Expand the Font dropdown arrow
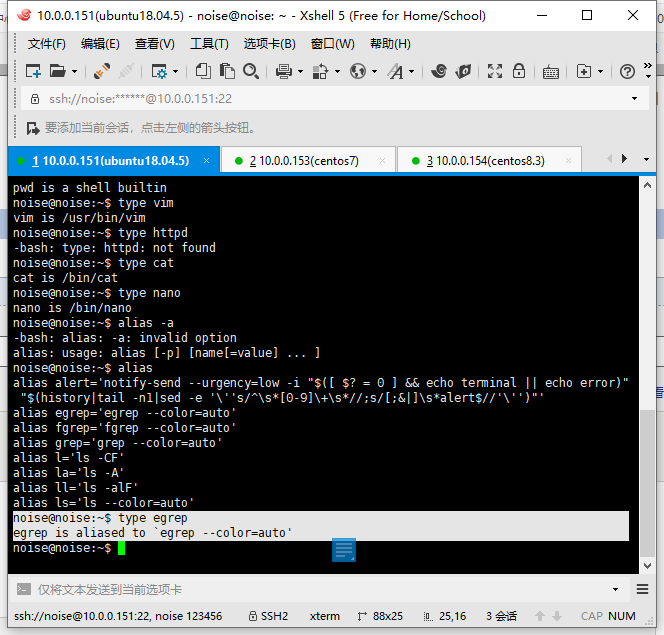 [x=412, y=72]
